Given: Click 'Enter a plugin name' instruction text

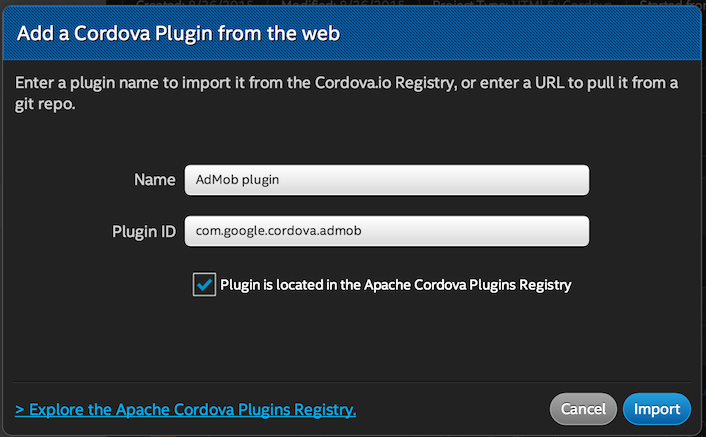Looking at the screenshot, I should [78, 82].
